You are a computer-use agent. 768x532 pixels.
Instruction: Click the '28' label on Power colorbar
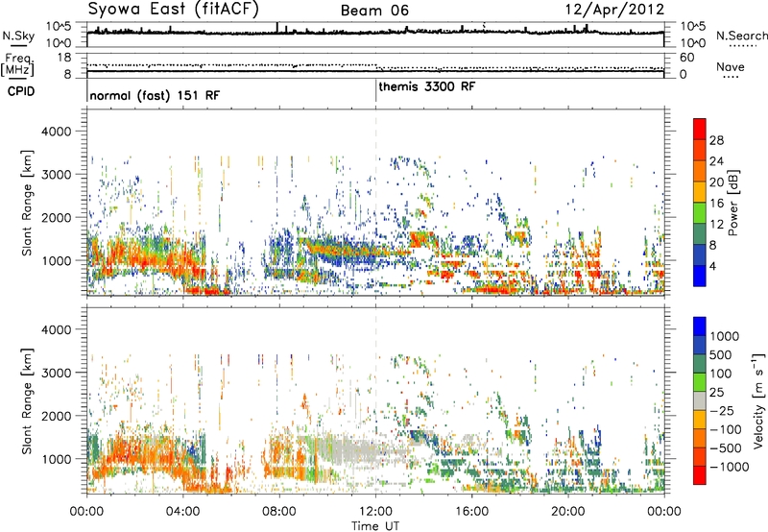(x=716, y=140)
